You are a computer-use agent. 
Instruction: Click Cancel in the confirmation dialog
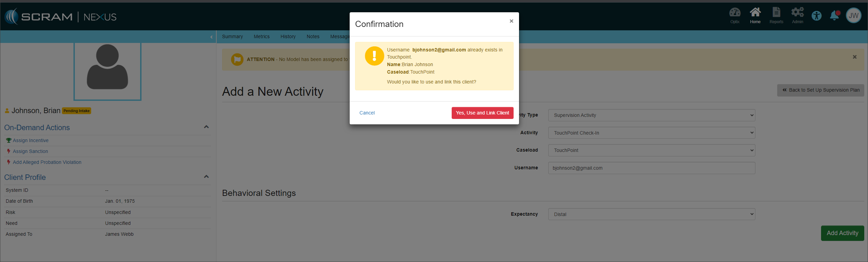367,113
